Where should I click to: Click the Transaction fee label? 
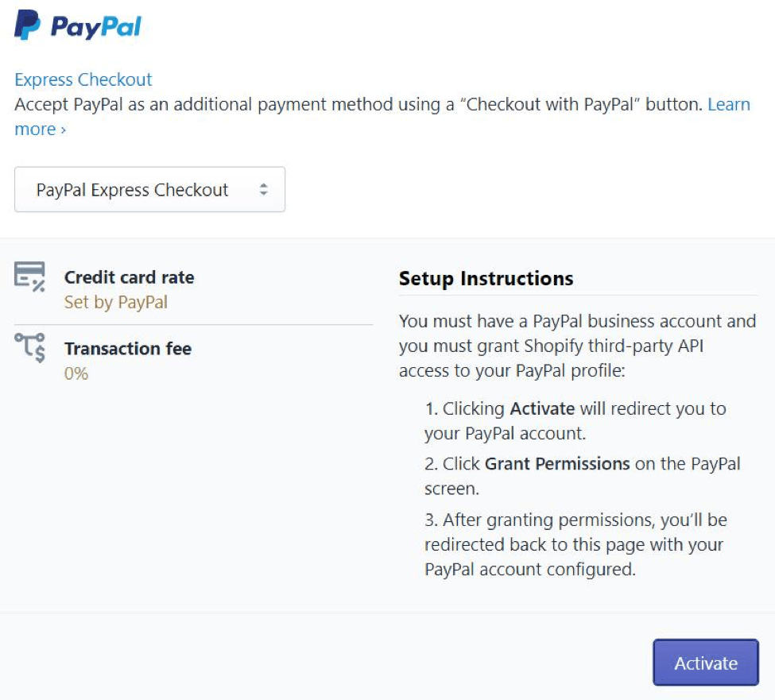pyautogui.click(x=128, y=349)
